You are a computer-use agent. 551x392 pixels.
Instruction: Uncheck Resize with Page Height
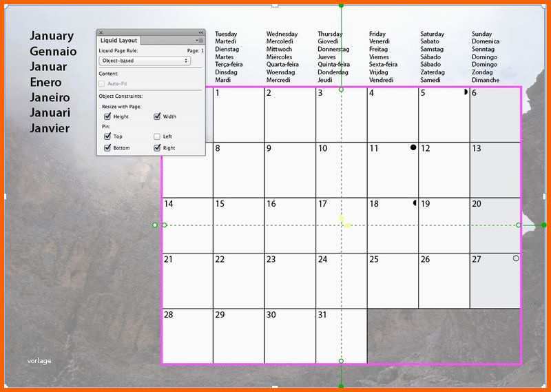(x=107, y=116)
